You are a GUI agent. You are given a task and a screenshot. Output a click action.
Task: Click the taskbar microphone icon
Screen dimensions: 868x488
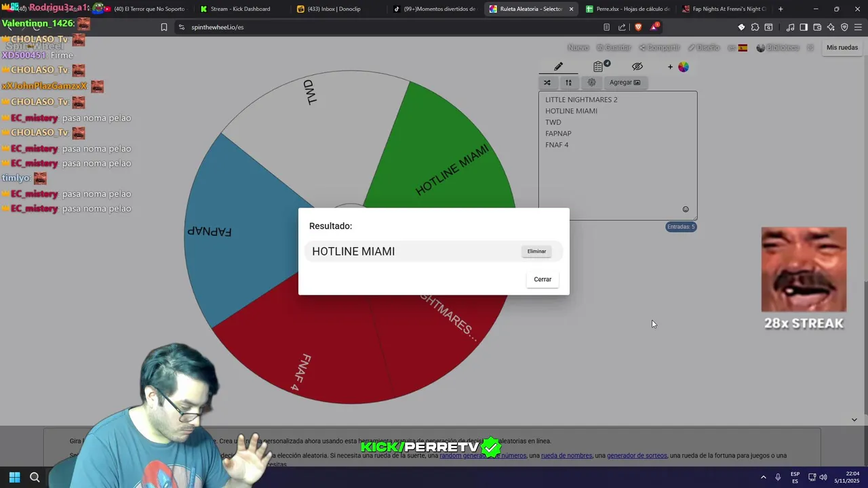coord(778,477)
